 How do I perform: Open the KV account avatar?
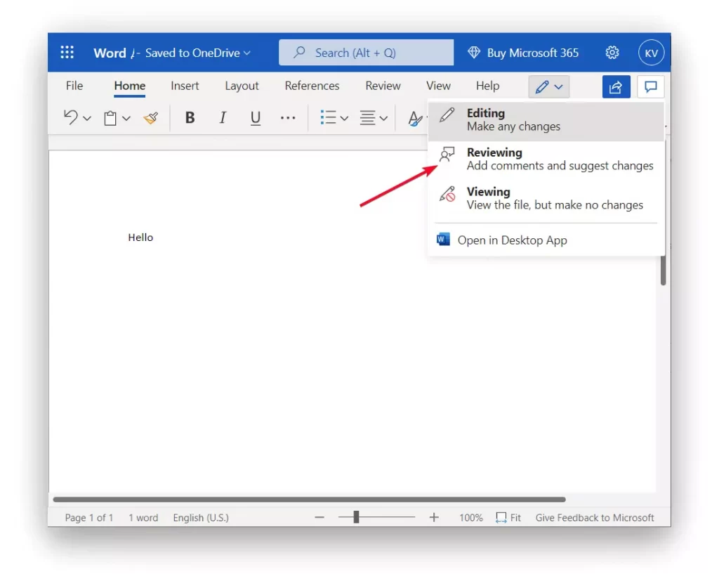pyautogui.click(x=651, y=53)
